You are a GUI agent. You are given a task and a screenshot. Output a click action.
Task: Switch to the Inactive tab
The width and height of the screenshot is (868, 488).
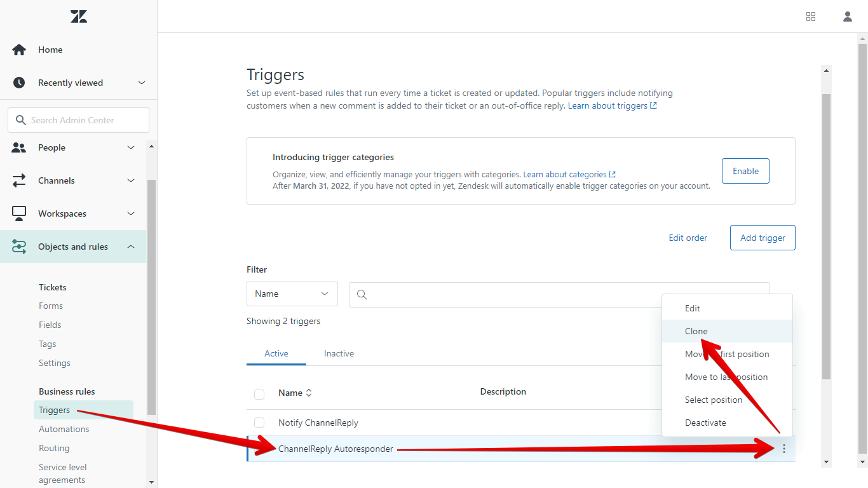point(339,353)
